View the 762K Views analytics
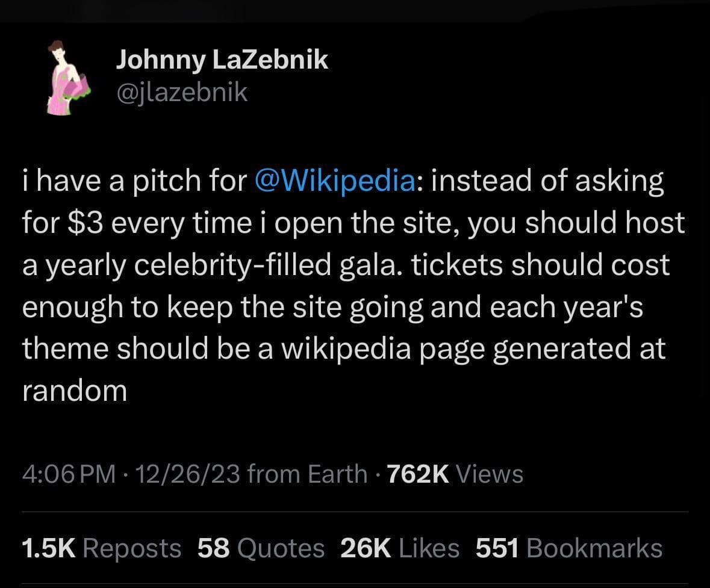 point(417,474)
